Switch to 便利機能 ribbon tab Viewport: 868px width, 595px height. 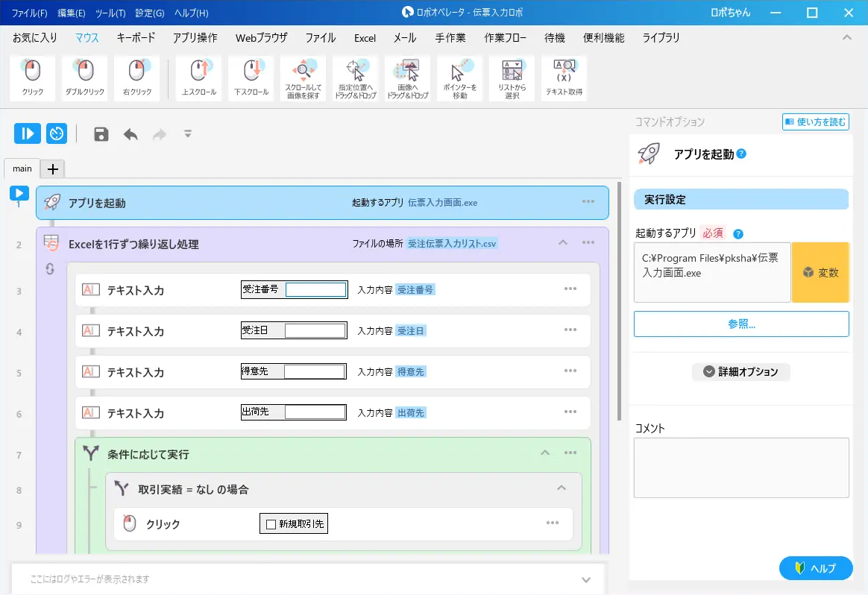pos(603,37)
